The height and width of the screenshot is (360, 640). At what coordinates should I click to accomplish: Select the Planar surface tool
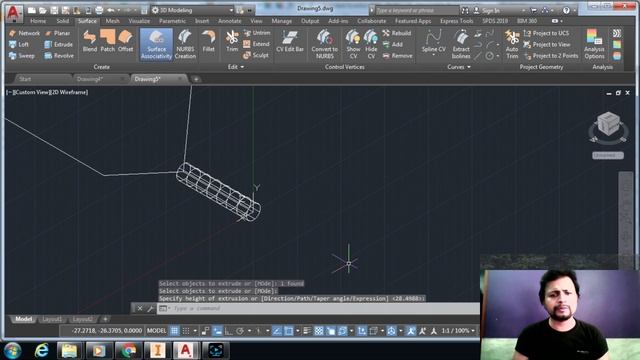click(58, 33)
